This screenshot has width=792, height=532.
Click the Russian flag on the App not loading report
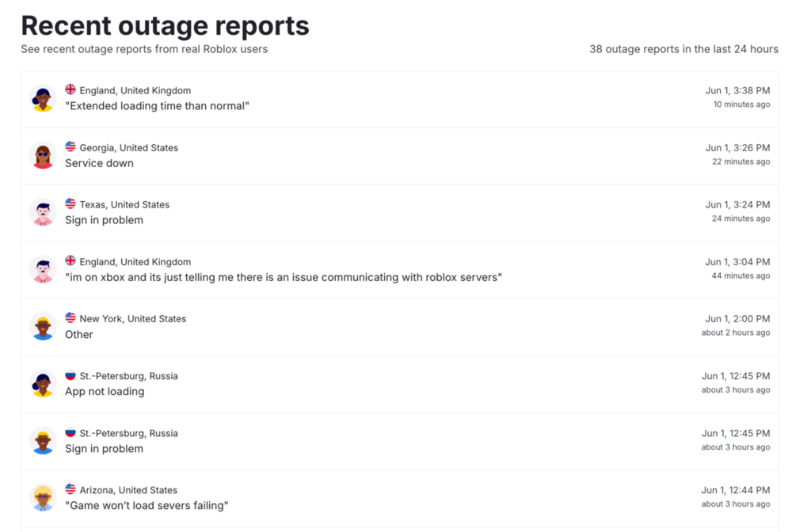click(70, 375)
